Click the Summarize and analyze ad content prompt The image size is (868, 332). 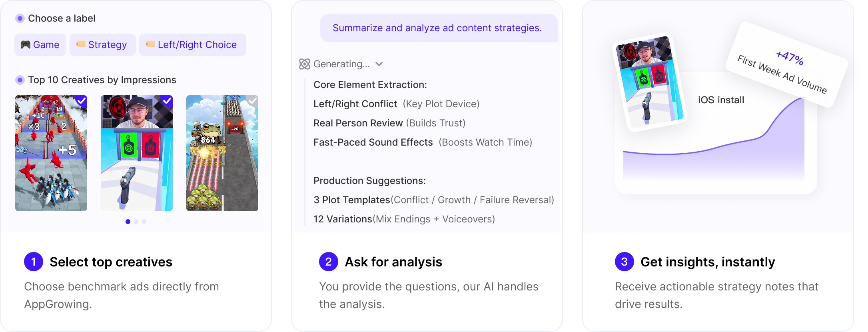click(x=437, y=28)
